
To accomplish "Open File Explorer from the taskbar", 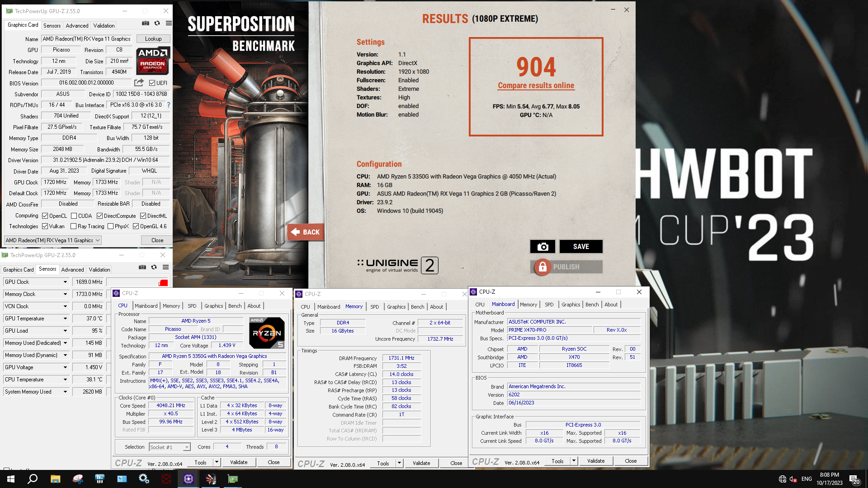I will point(55,479).
